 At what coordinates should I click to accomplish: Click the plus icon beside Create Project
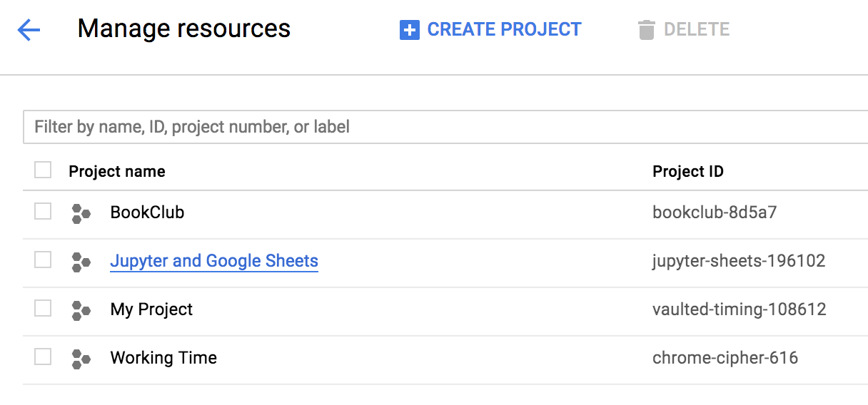coord(410,30)
